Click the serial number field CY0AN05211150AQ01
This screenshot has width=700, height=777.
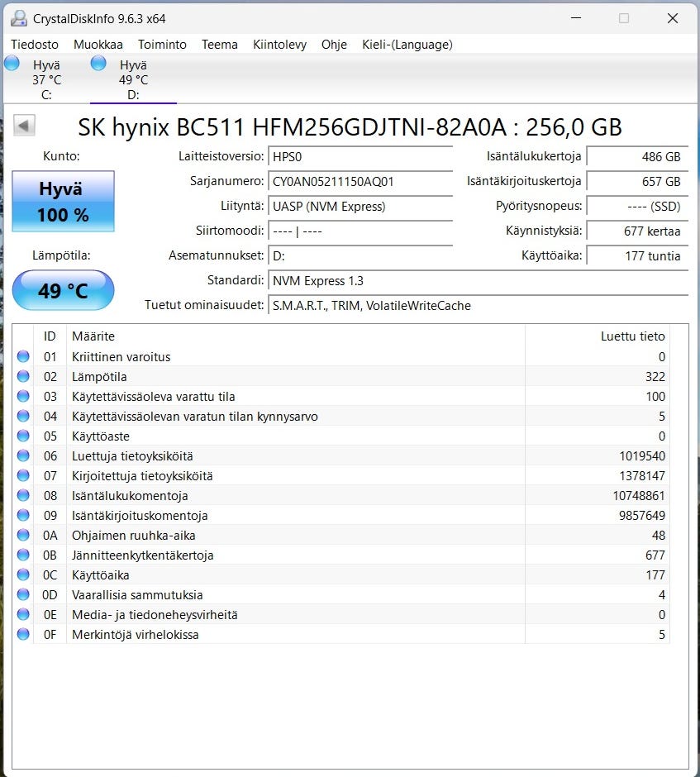(x=360, y=181)
